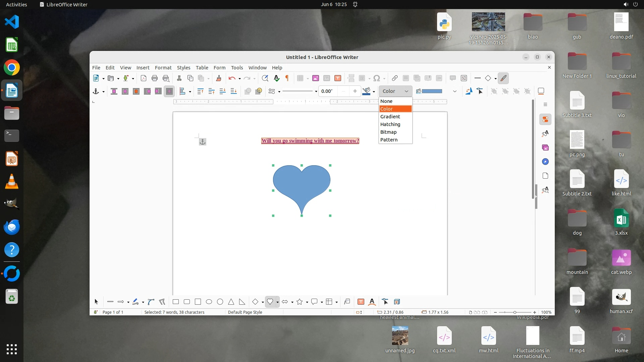
Task: Toggle the Show Draw Functions brush button
Action: point(503,78)
